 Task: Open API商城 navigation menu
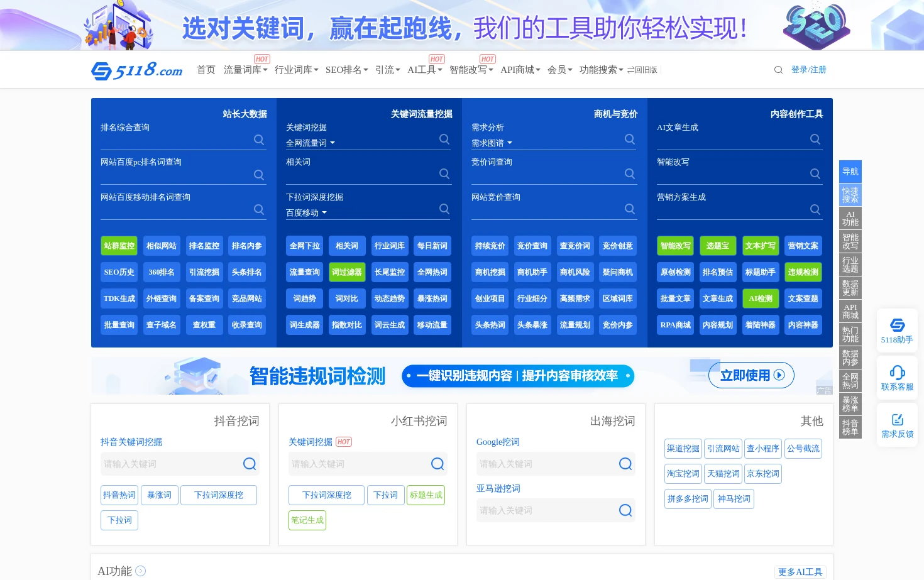click(x=520, y=70)
